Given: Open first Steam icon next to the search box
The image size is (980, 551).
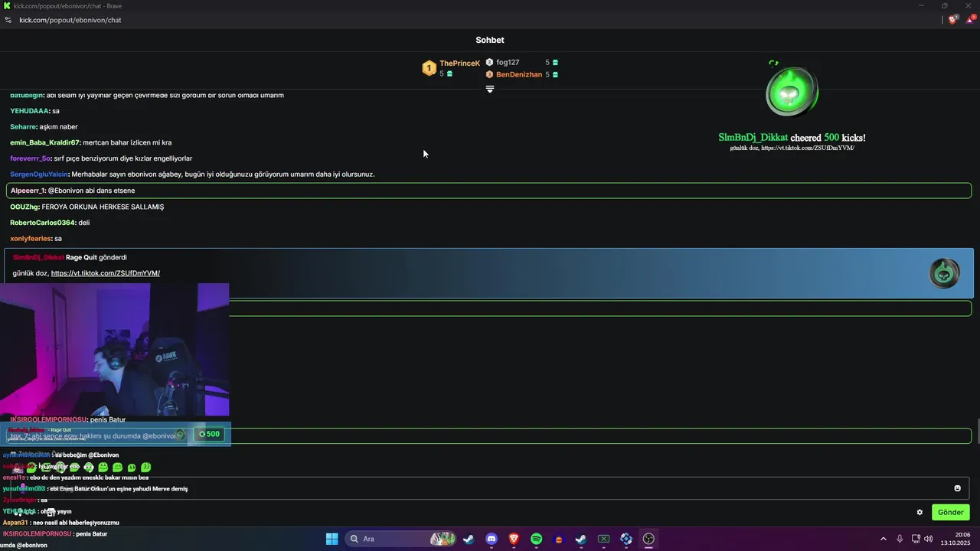Looking at the screenshot, I should (469, 539).
